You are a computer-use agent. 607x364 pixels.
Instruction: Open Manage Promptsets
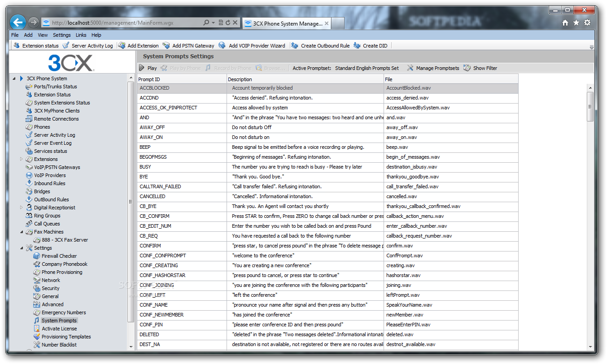point(433,68)
